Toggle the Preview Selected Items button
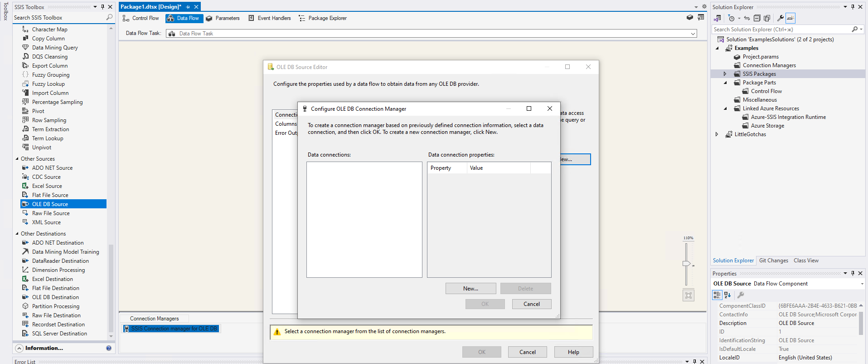Viewport: 868px width, 364px height. pos(790,18)
